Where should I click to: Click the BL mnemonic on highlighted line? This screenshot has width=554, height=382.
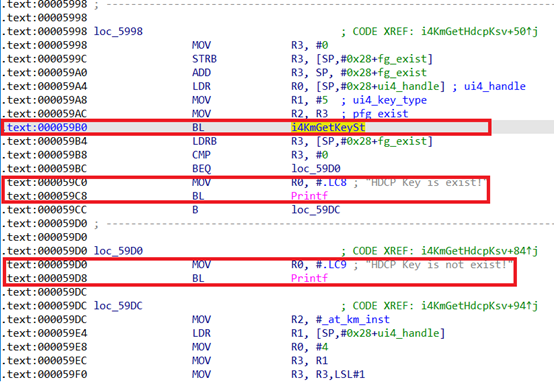[198, 127]
